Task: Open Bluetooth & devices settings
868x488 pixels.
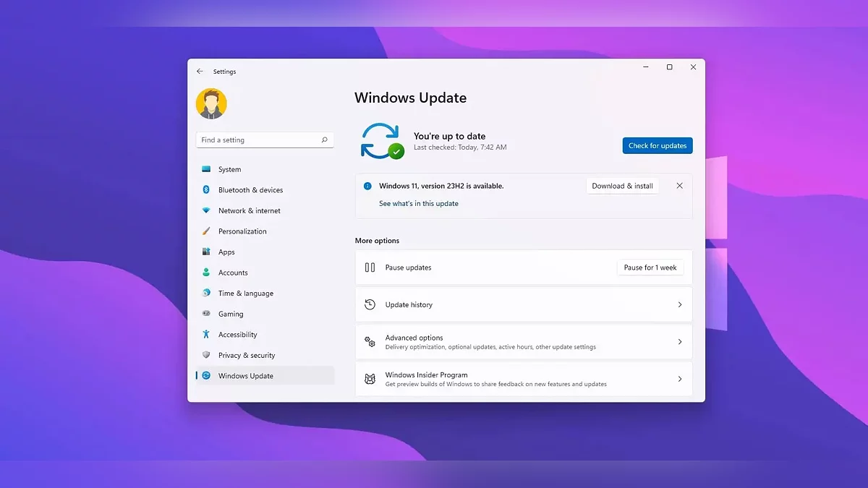Action: (x=265, y=190)
